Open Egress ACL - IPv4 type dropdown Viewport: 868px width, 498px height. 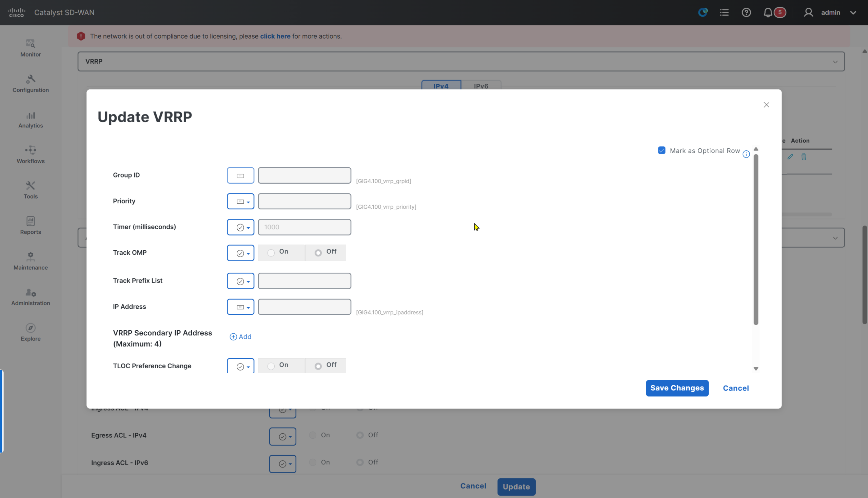[282, 437]
